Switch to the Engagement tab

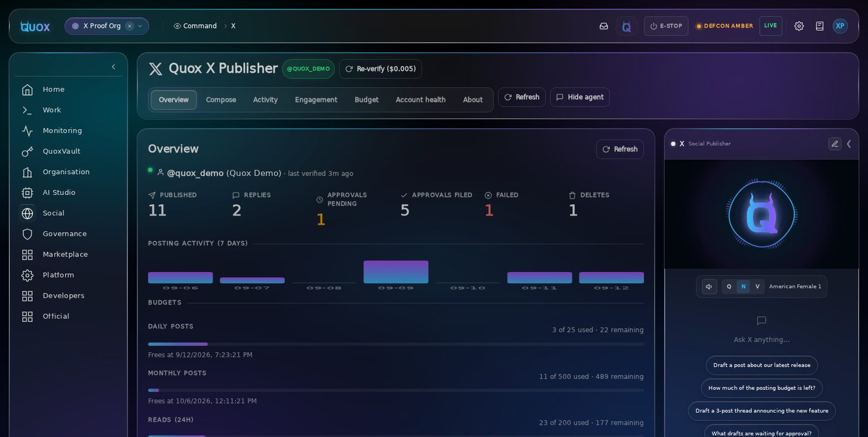(x=316, y=100)
